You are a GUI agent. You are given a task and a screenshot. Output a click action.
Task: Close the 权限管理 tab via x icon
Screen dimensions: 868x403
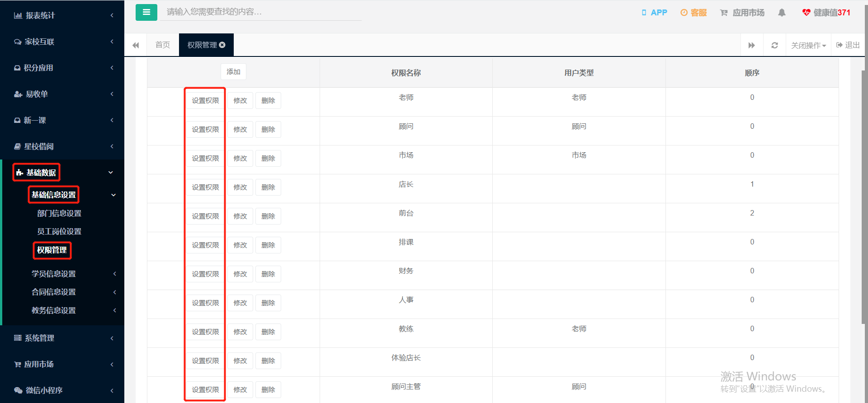click(222, 45)
